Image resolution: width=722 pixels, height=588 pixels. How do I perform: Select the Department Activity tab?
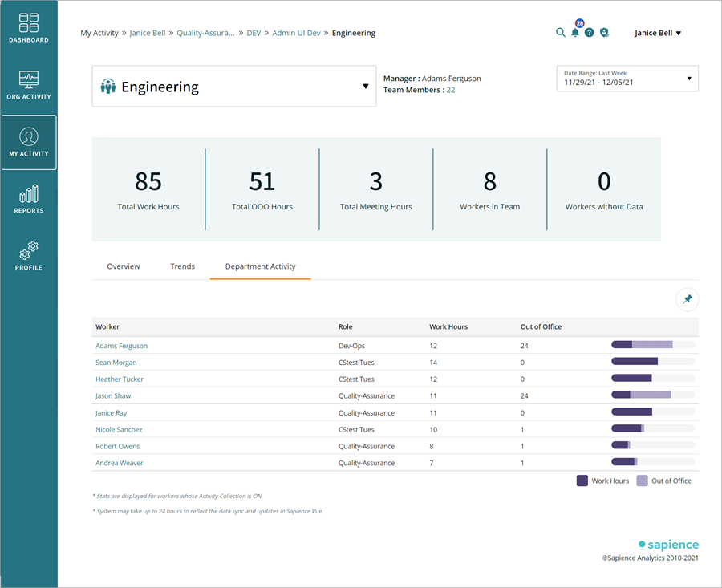click(260, 266)
